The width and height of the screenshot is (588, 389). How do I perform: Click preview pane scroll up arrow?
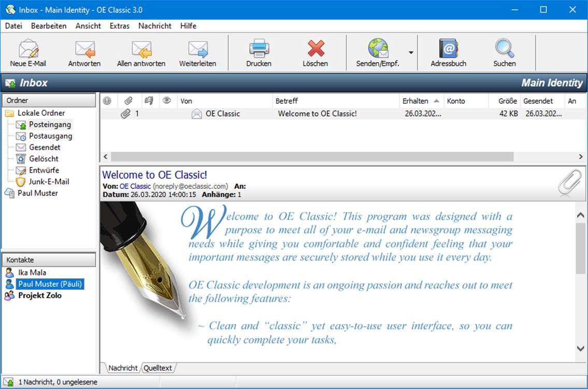tap(581, 215)
